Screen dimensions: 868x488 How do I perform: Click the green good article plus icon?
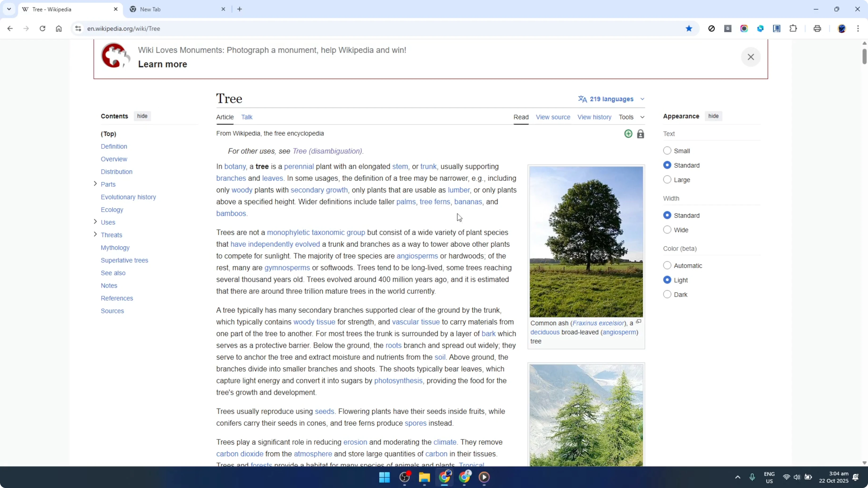[628, 134]
